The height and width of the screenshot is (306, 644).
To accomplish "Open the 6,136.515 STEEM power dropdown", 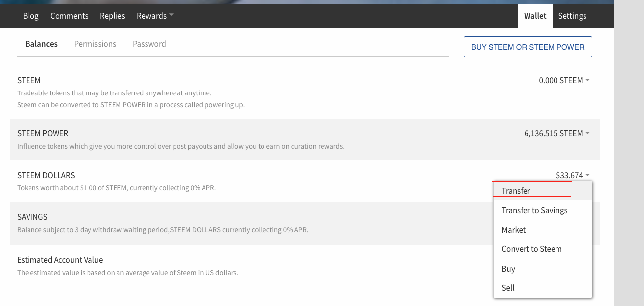I will 556,133.
